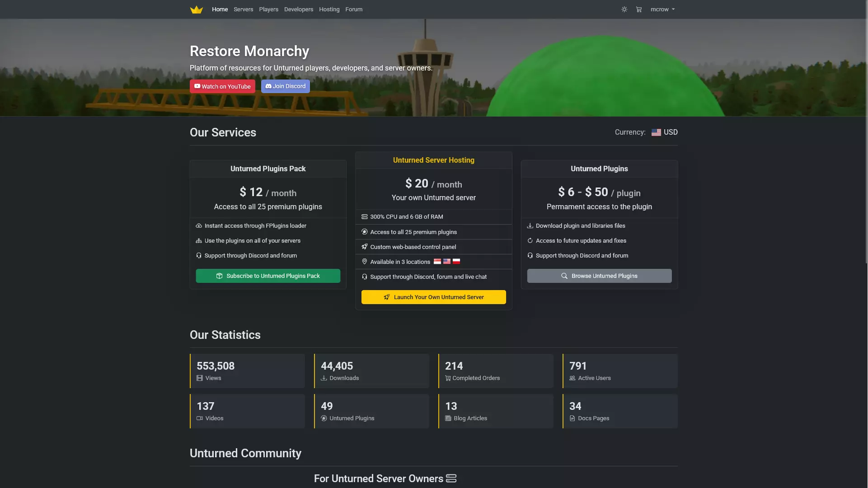Open the Home nav item
The image size is (868, 488).
coord(220,9)
